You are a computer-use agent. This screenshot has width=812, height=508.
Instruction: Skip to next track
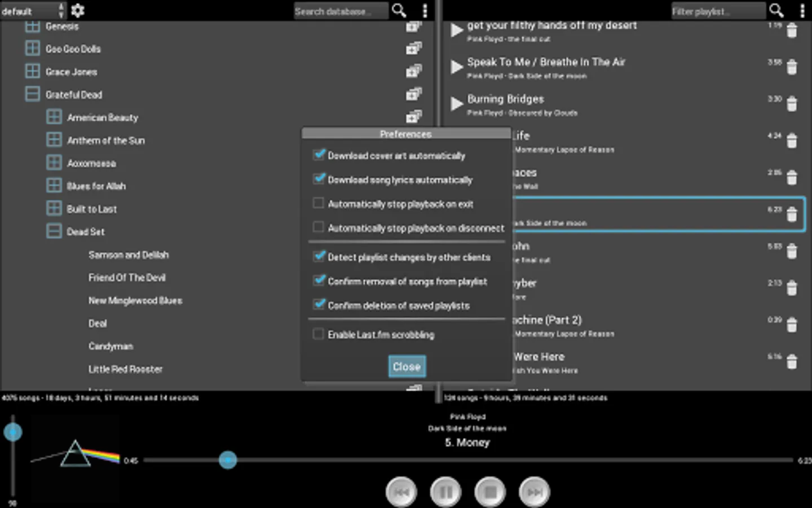tap(535, 492)
